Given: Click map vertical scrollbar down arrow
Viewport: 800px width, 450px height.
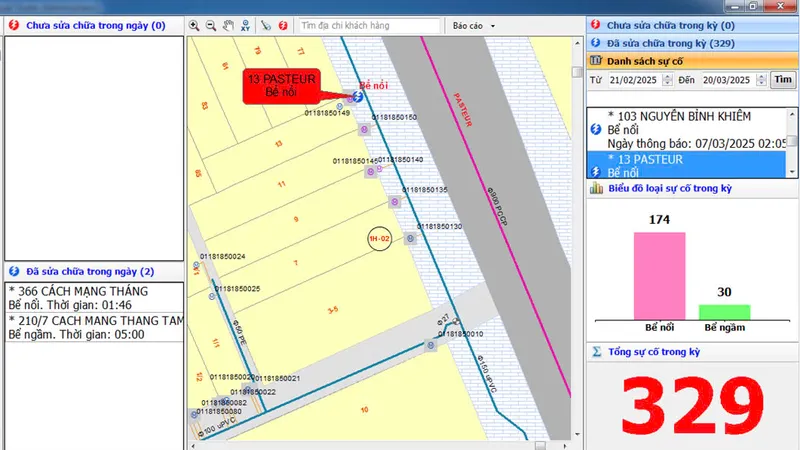Looking at the screenshot, I should pos(577,434).
